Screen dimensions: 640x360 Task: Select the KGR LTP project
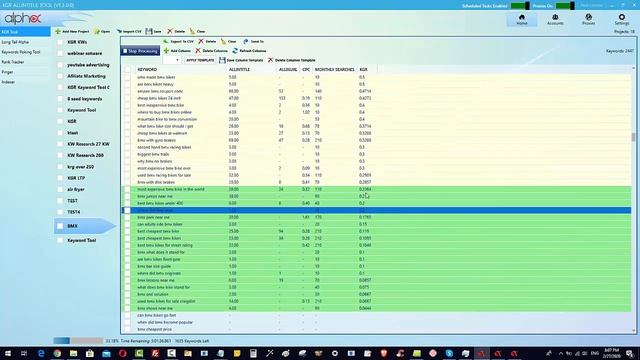click(x=76, y=178)
